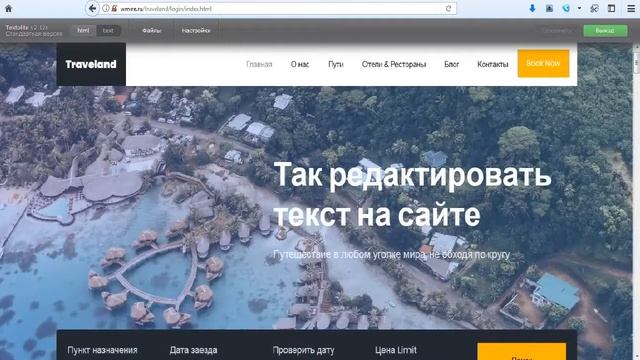Screen dimensions: 640x360
Task: Click the browser back arrow
Action: (x=93, y=8)
